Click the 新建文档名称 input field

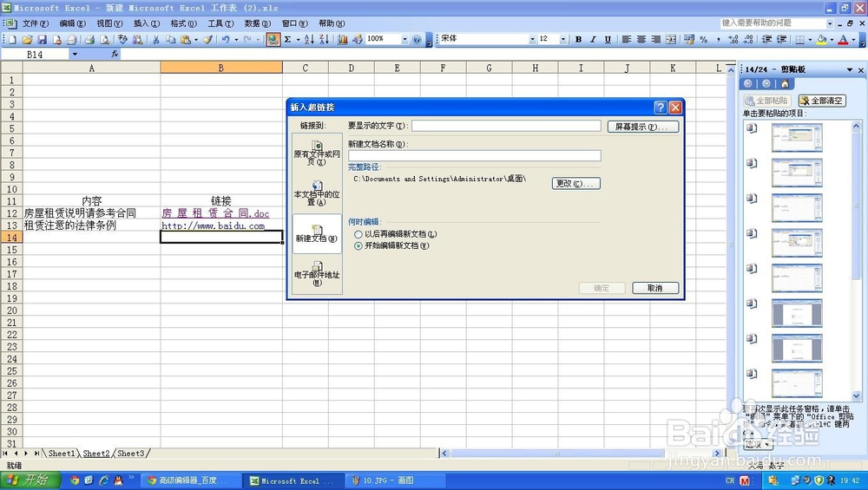475,156
